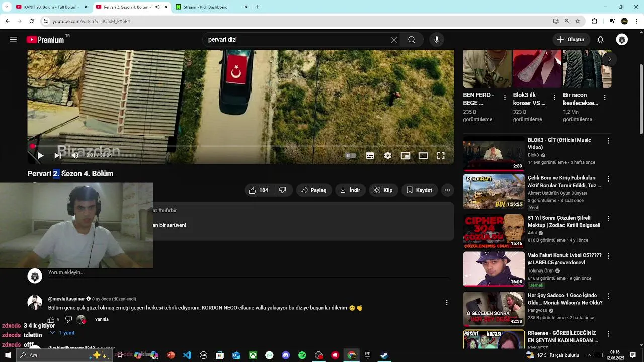
Task: Download the video with İndir
Action: pyautogui.click(x=351, y=190)
